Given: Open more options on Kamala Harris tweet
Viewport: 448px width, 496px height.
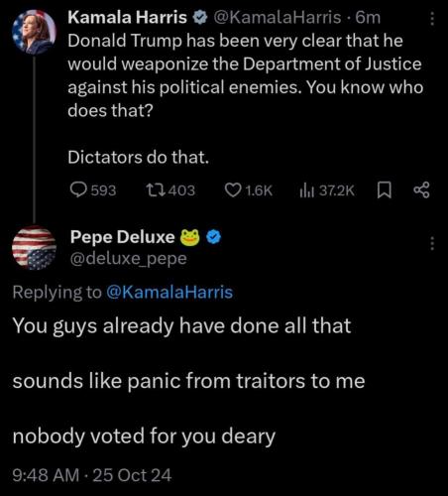Looking at the screenshot, I should click(432, 19).
